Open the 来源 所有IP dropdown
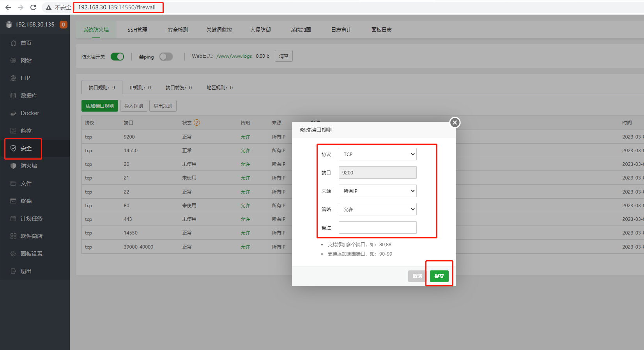 (377, 191)
